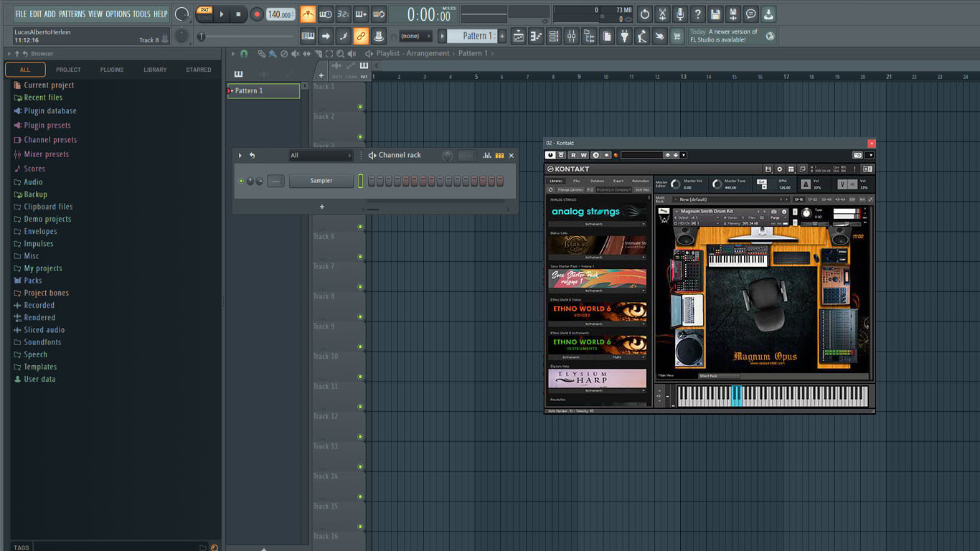Click Kontakt settings gear icon
980x551 pixels.
tap(780, 169)
